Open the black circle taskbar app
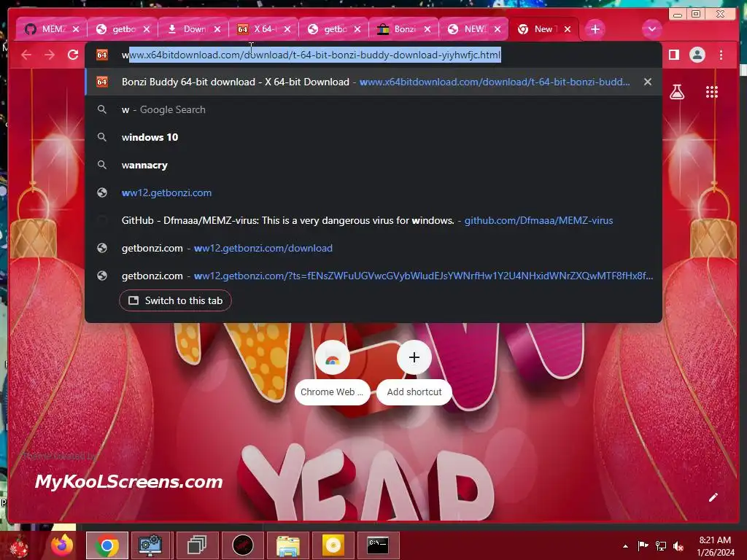The height and width of the screenshot is (560, 747). tap(243, 545)
